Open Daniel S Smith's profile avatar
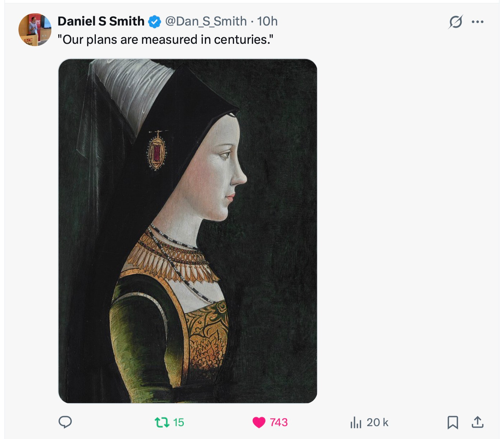 [35, 30]
